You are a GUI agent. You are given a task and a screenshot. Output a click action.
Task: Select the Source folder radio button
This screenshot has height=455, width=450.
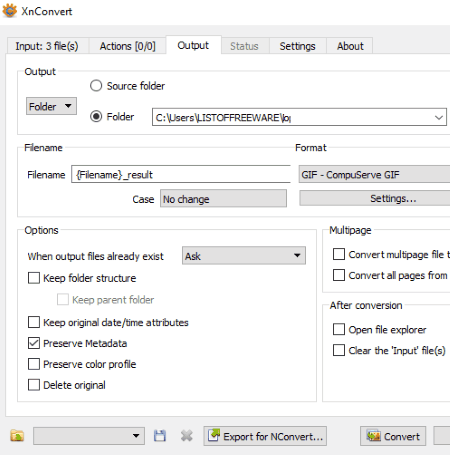click(x=96, y=86)
